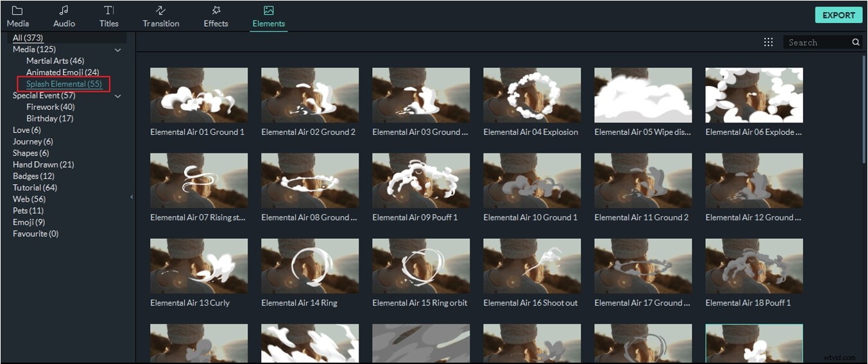Viewport: 868px width, 364px height.
Task: Select Elemental Air 12 Ground thumbnail
Action: (754, 180)
